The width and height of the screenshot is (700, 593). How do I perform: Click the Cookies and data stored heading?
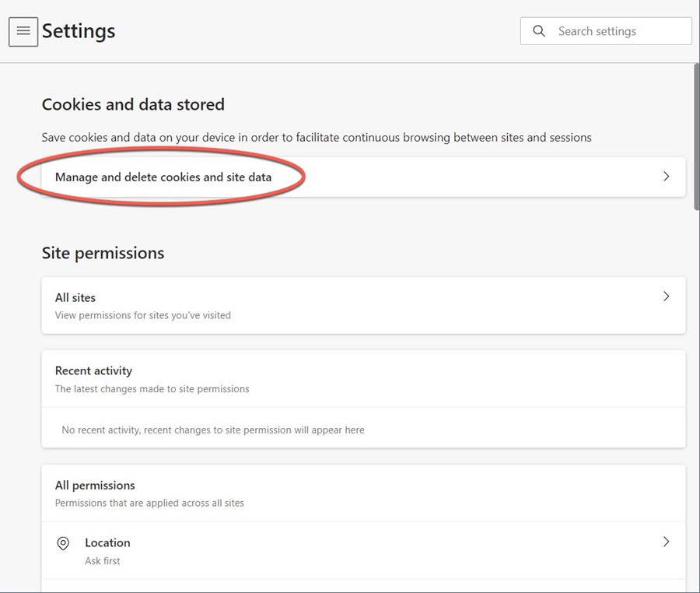(x=133, y=104)
